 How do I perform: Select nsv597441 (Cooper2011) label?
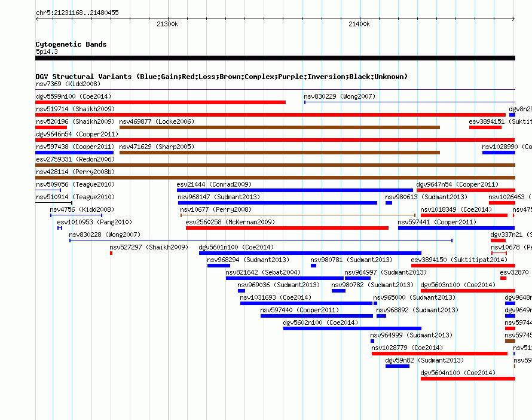click(x=437, y=222)
